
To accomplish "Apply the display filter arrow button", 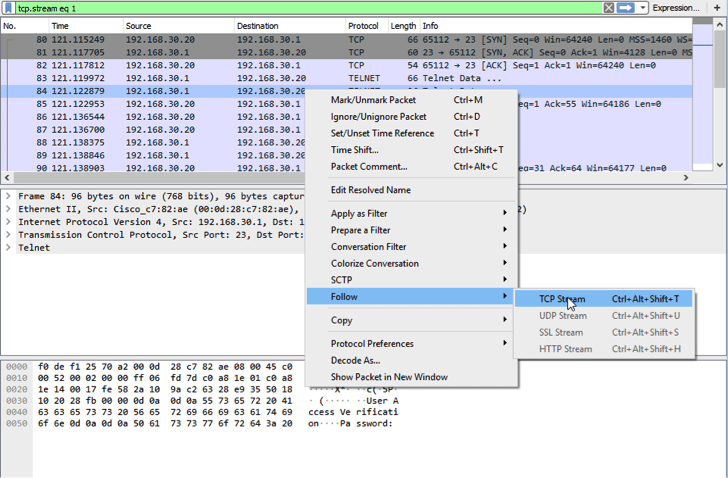I will coord(626,7).
